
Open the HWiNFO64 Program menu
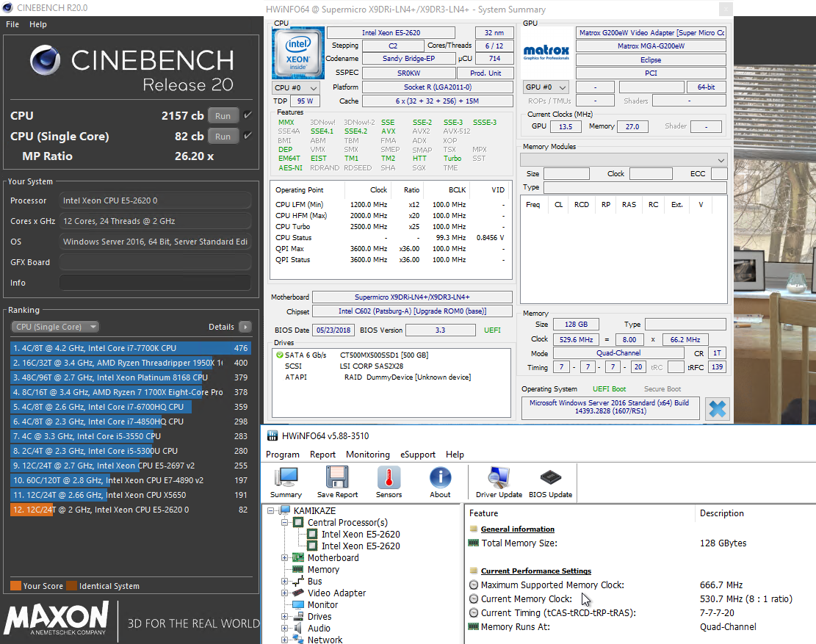(283, 454)
